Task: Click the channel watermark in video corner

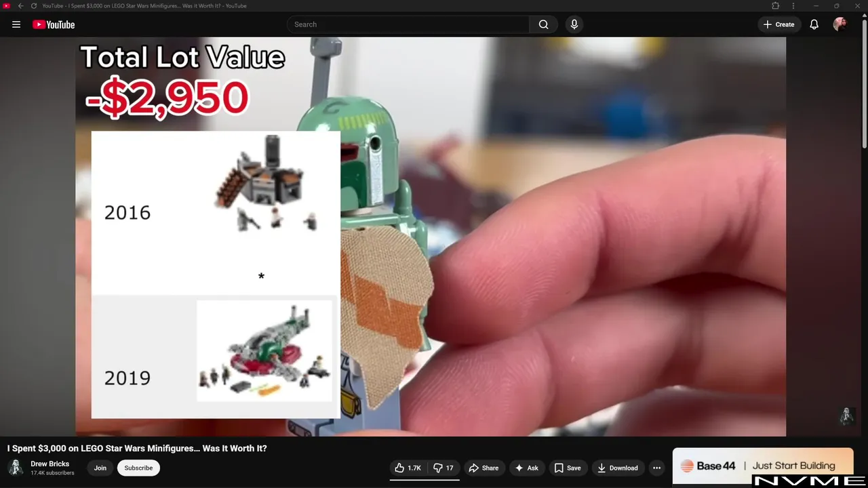Action: [x=846, y=416]
